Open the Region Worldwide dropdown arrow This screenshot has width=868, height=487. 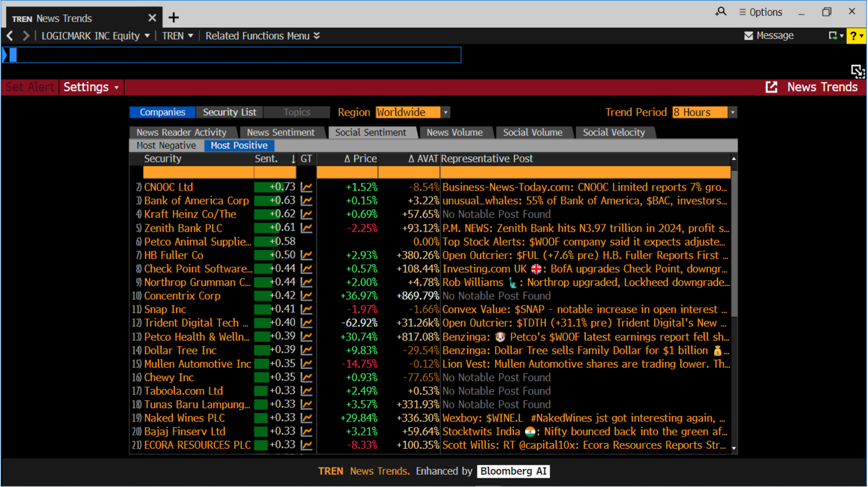446,112
